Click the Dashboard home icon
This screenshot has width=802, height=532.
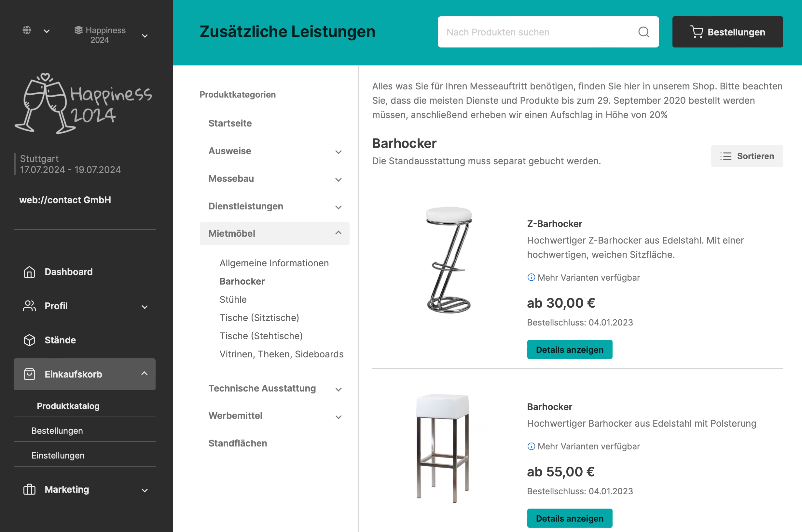point(29,272)
